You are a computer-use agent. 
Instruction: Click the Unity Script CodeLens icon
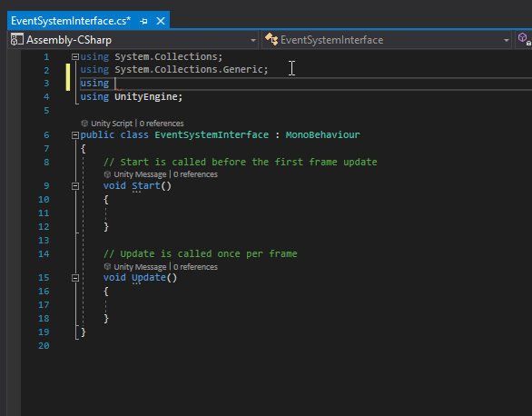pos(84,124)
